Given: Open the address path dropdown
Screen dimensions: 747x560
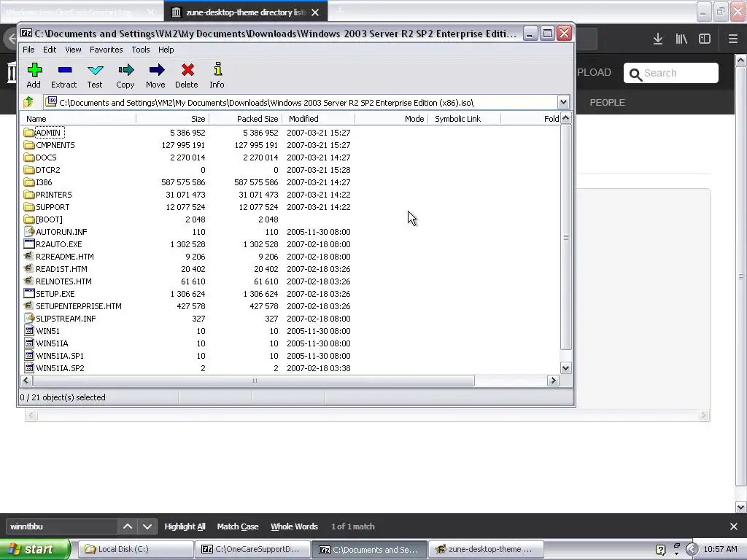Looking at the screenshot, I should [x=563, y=102].
